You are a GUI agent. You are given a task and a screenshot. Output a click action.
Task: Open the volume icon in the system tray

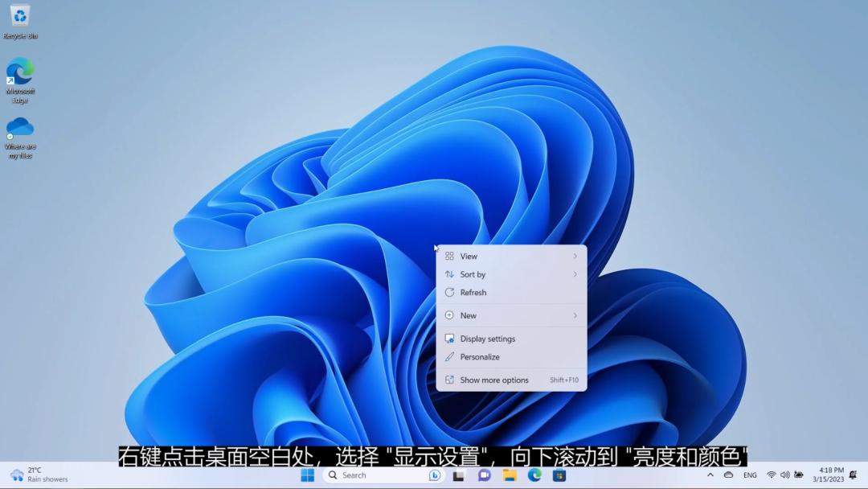click(784, 475)
